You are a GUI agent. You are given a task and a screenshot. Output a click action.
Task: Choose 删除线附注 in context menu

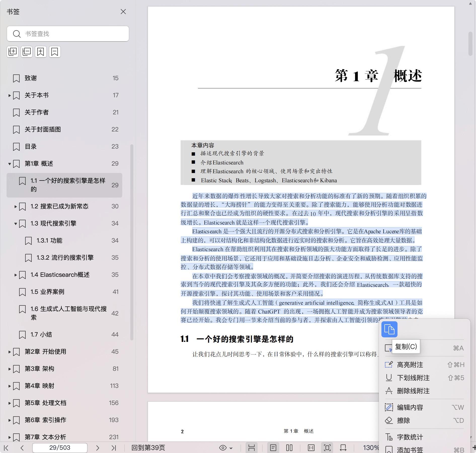(413, 391)
